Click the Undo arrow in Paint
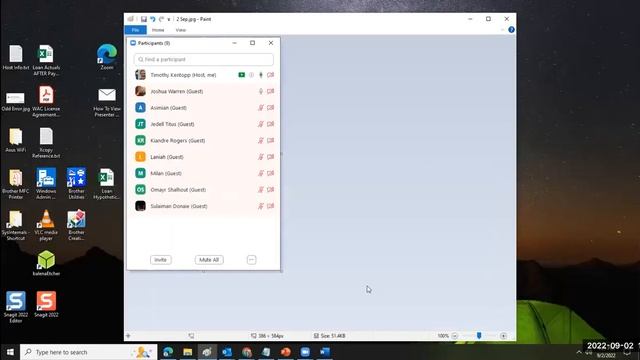 (153, 19)
